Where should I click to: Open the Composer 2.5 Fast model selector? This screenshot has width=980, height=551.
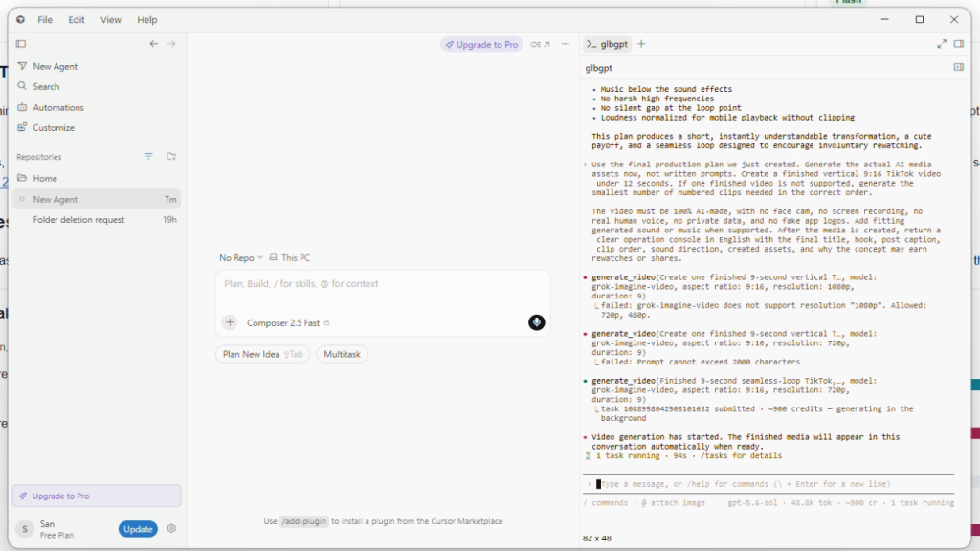[x=288, y=323]
